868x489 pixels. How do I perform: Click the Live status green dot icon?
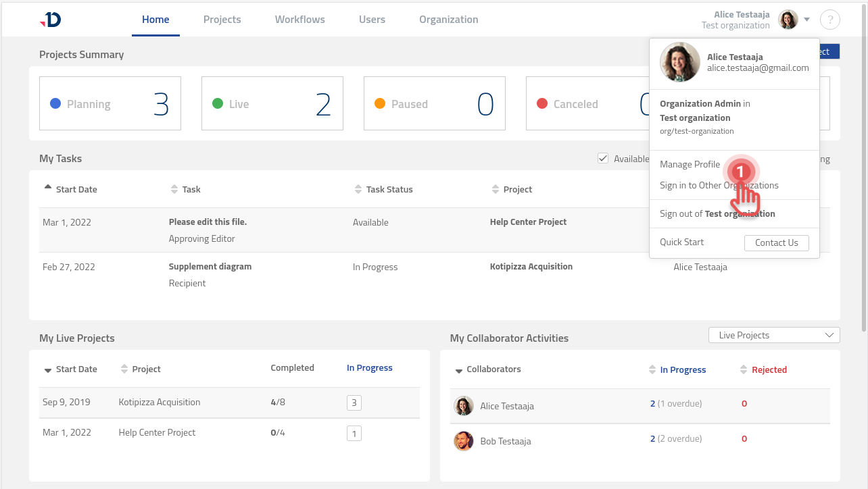coord(218,103)
